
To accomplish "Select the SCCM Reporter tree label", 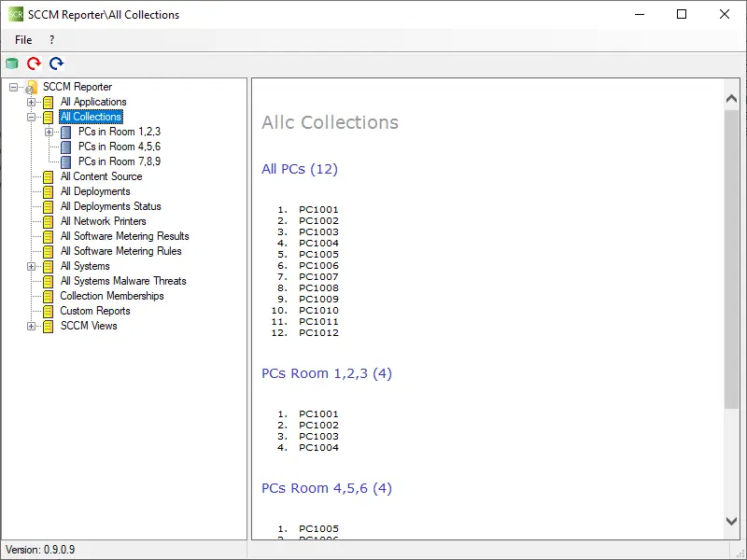I will (78, 87).
